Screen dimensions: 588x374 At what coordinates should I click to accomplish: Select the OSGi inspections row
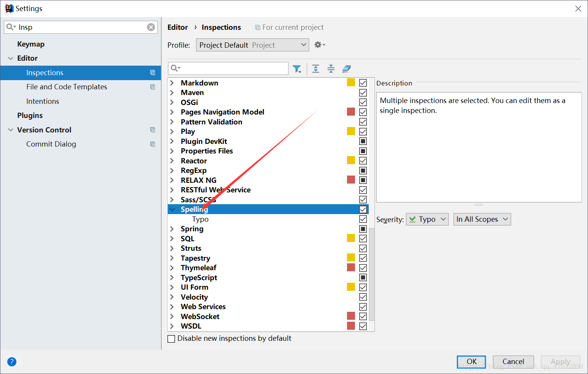pos(268,102)
